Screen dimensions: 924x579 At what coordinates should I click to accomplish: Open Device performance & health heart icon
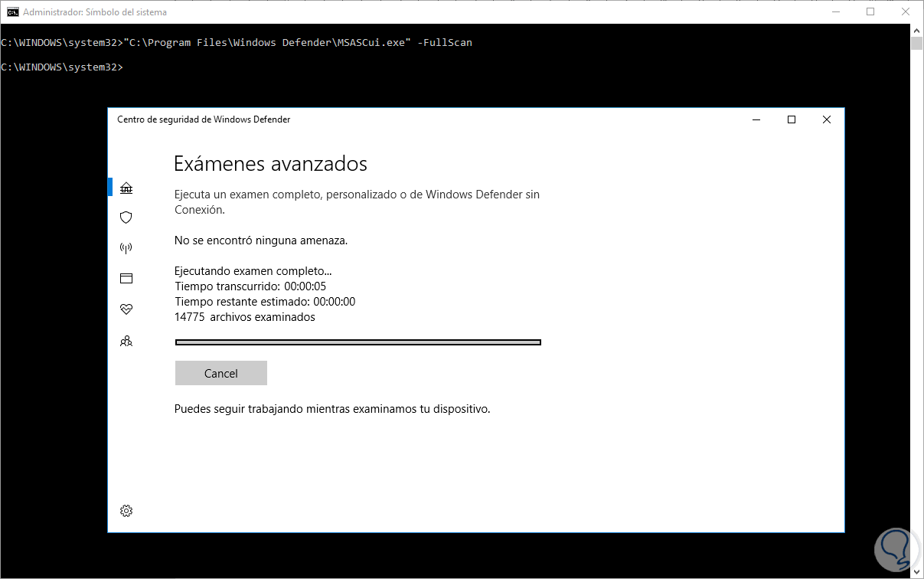[126, 309]
